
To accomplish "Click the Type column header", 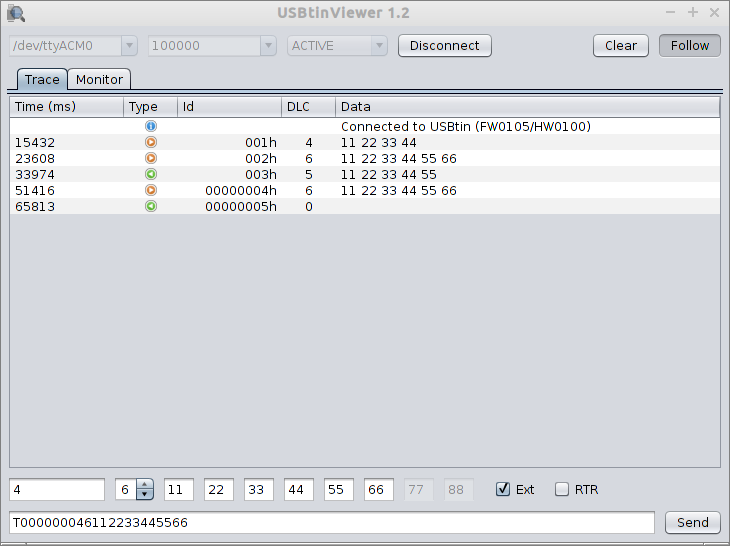I will (x=150, y=107).
